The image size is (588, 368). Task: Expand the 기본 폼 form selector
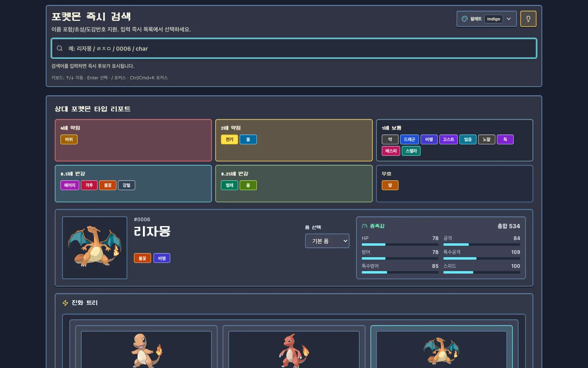coord(327,241)
